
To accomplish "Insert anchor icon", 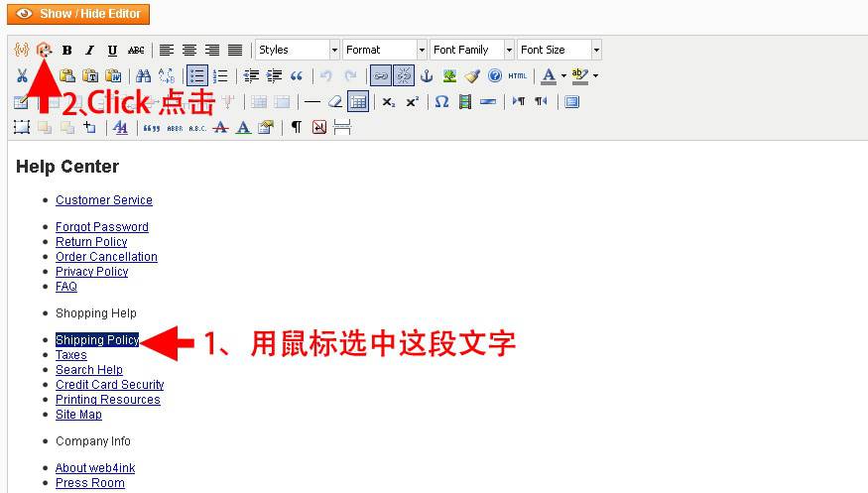I will pyautogui.click(x=427, y=75).
